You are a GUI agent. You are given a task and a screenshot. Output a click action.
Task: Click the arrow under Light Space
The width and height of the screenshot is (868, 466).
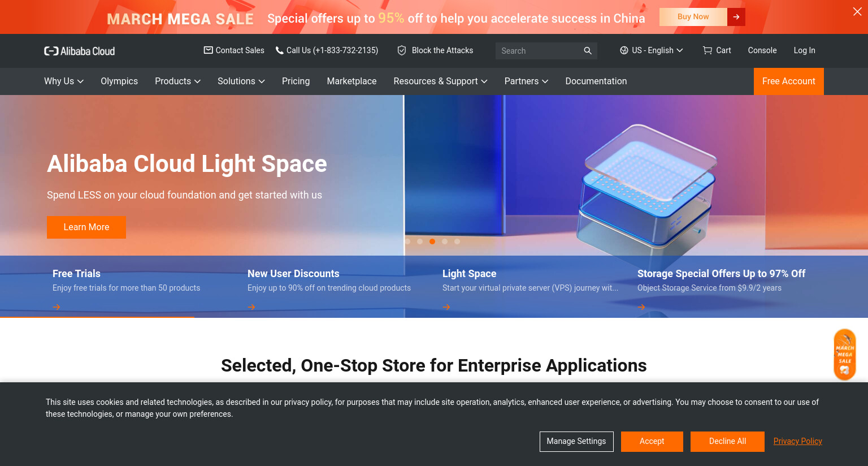[446, 307]
